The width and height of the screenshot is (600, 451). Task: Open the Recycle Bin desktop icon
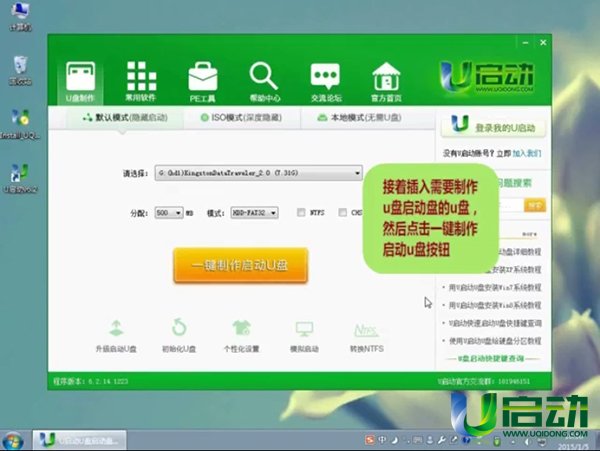coord(20,70)
